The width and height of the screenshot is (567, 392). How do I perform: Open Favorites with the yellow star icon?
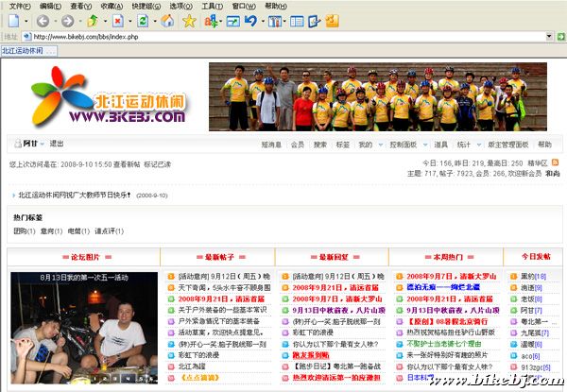click(x=189, y=21)
